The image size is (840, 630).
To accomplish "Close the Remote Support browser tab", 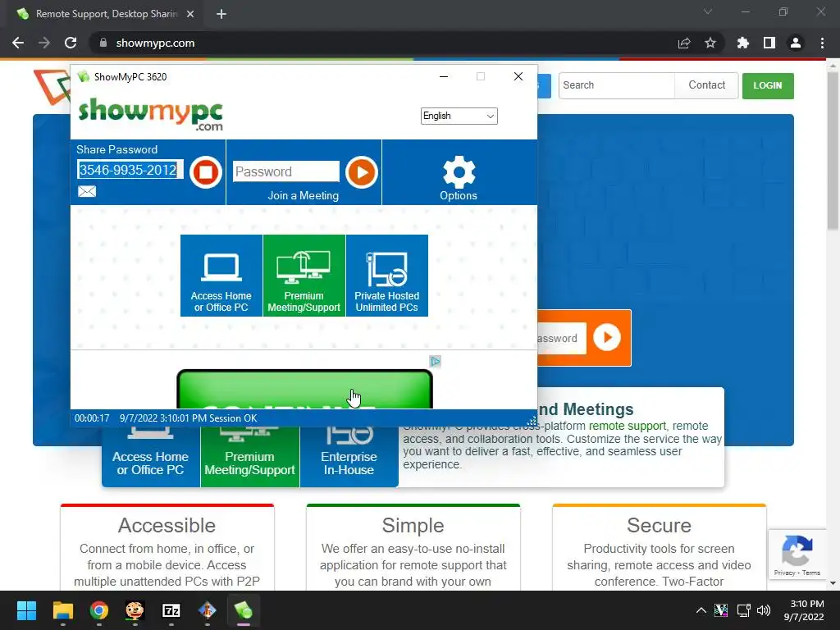I will point(190,14).
